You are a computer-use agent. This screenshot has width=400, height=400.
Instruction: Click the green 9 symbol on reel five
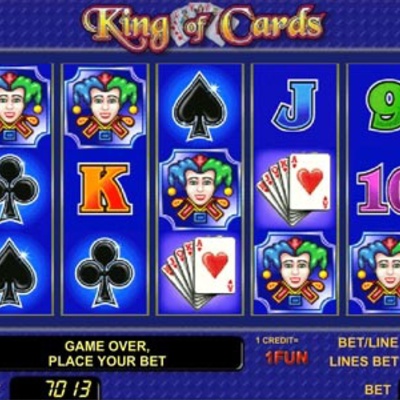383,106
